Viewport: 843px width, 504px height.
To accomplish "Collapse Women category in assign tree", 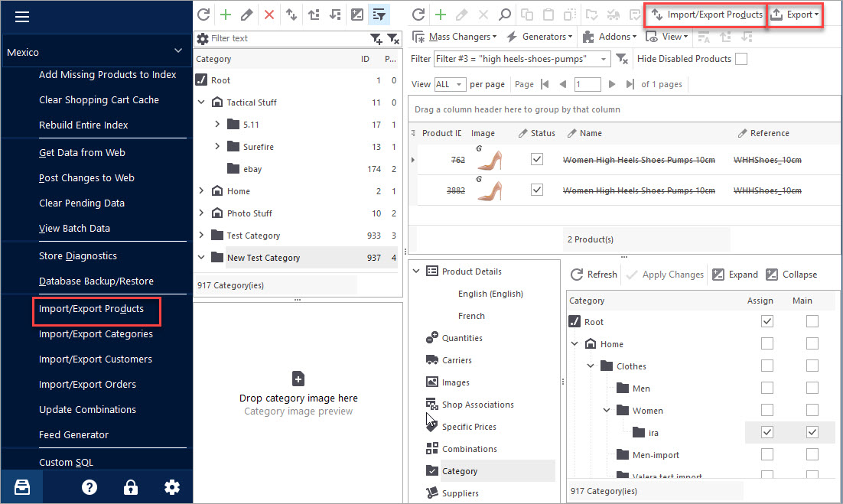I will point(607,411).
